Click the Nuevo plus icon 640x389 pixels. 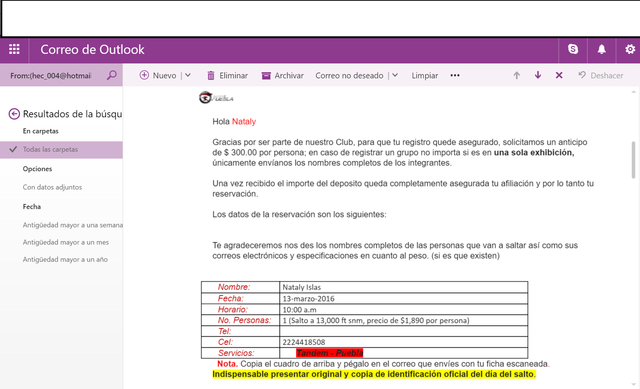144,75
